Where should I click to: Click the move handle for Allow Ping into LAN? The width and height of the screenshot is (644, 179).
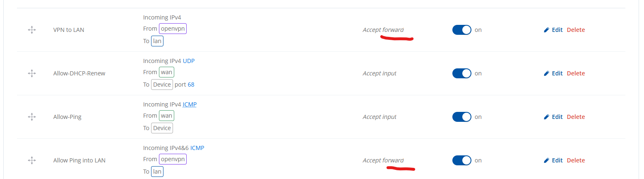point(32,160)
